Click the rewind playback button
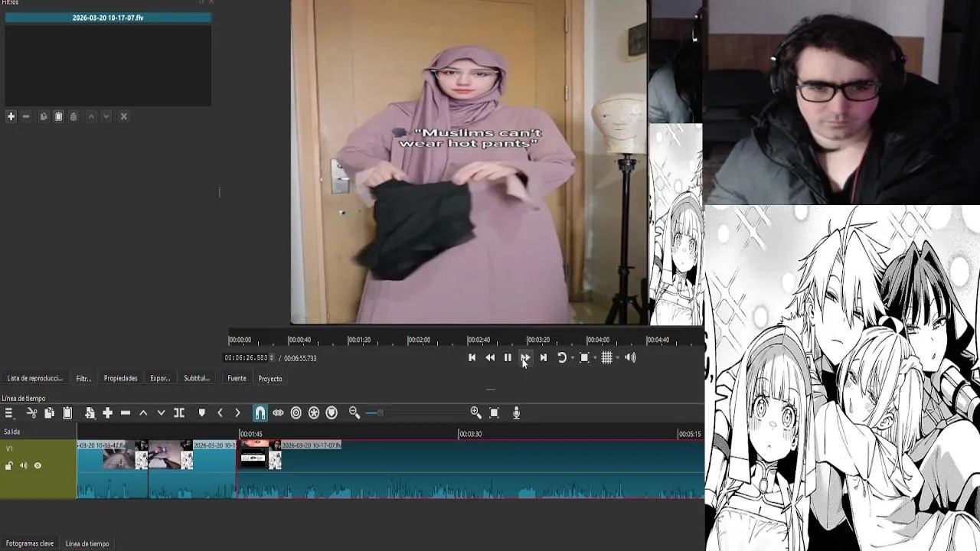The height and width of the screenshot is (551, 980). tap(490, 357)
